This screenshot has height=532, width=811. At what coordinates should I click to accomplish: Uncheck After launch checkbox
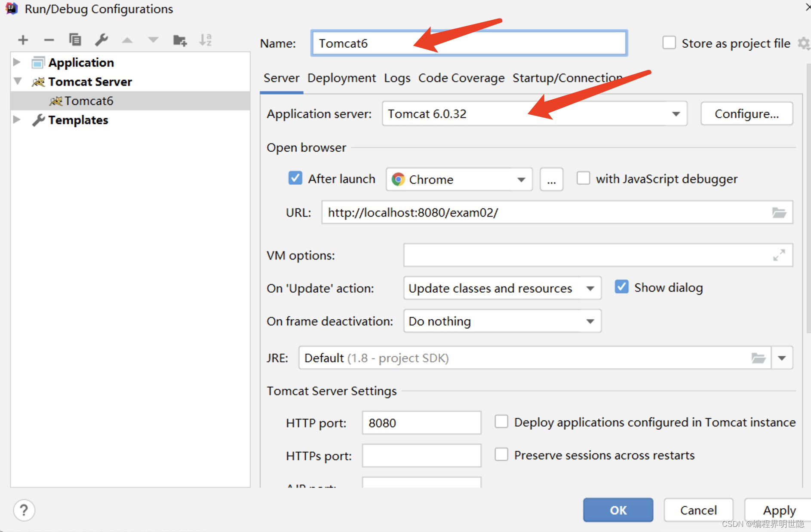(x=295, y=178)
